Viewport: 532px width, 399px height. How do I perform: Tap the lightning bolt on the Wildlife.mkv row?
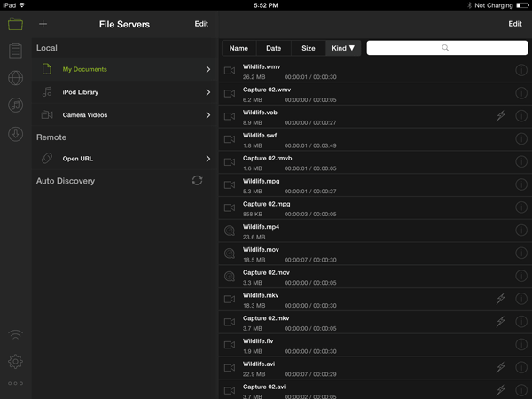coord(501,299)
